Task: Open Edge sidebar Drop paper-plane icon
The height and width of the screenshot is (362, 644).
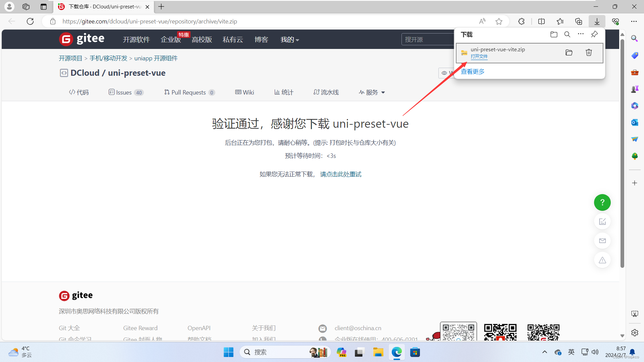Action: point(635,139)
